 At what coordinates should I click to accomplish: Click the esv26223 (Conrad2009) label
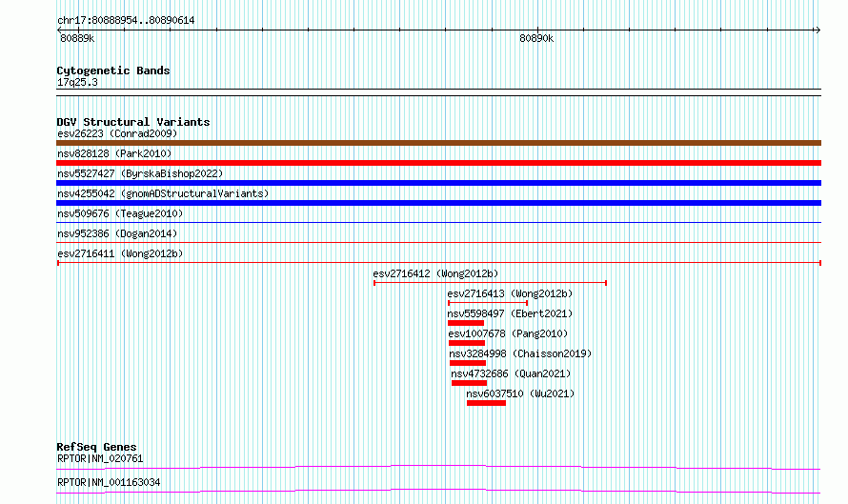[117, 133]
